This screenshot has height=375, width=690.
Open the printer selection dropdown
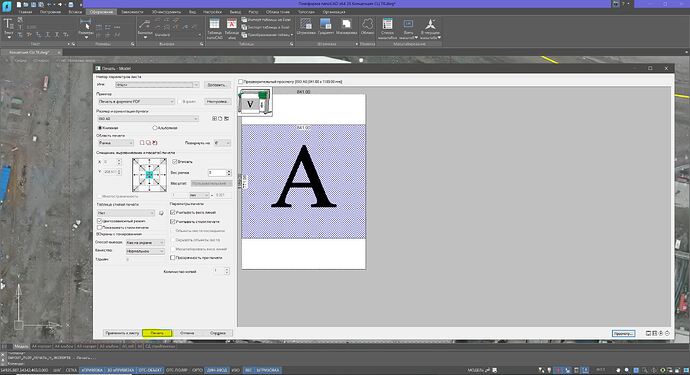point(136,102)
